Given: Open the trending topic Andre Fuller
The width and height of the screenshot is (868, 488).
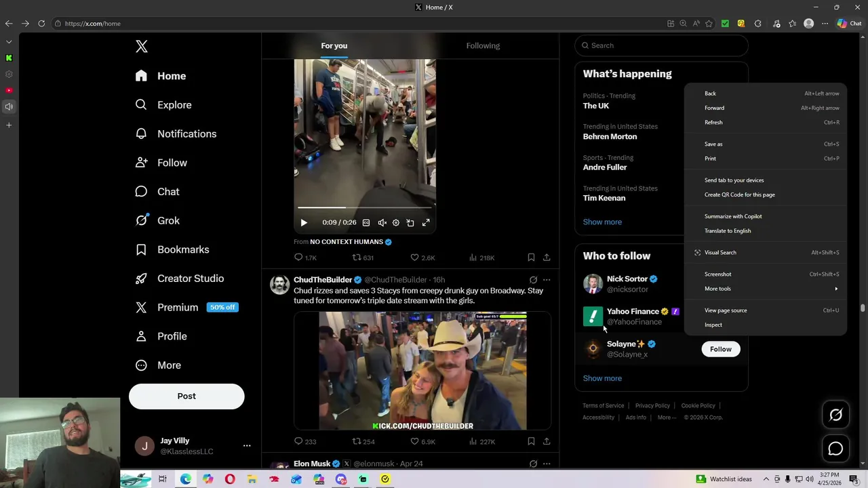Looking at the screenshot, I should click(x=605, y=167).
